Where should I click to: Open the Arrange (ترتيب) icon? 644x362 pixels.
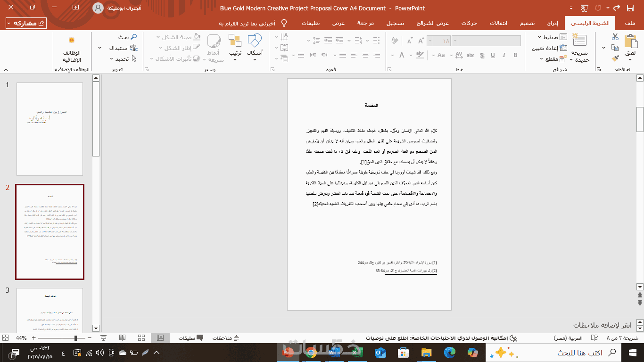235,41
